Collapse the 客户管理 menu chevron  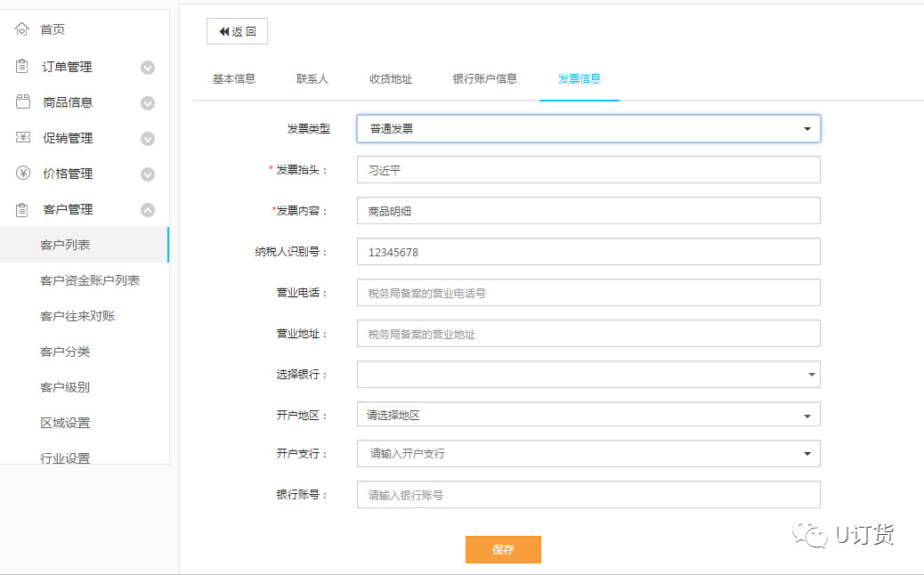tap(148, 210)
